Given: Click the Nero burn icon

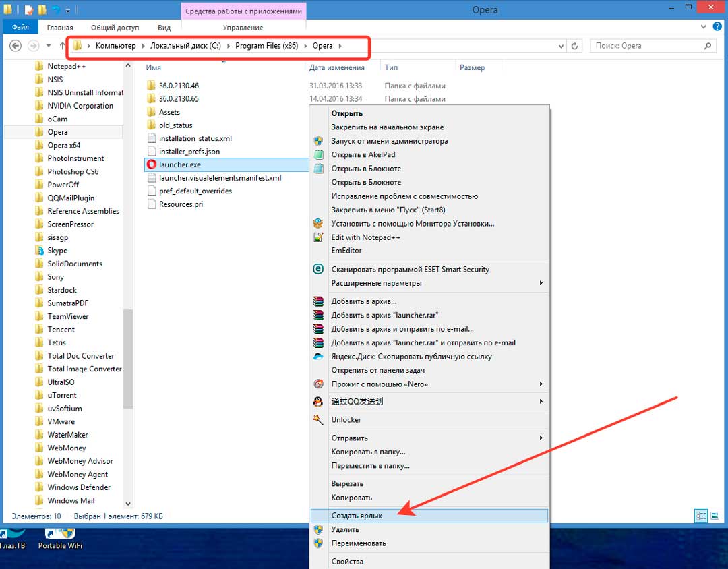Looking at the screenshot, I should pos(318,384).
